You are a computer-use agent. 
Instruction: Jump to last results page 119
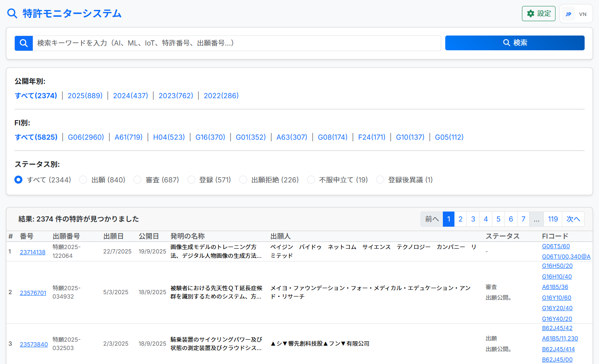click(553, 219)
